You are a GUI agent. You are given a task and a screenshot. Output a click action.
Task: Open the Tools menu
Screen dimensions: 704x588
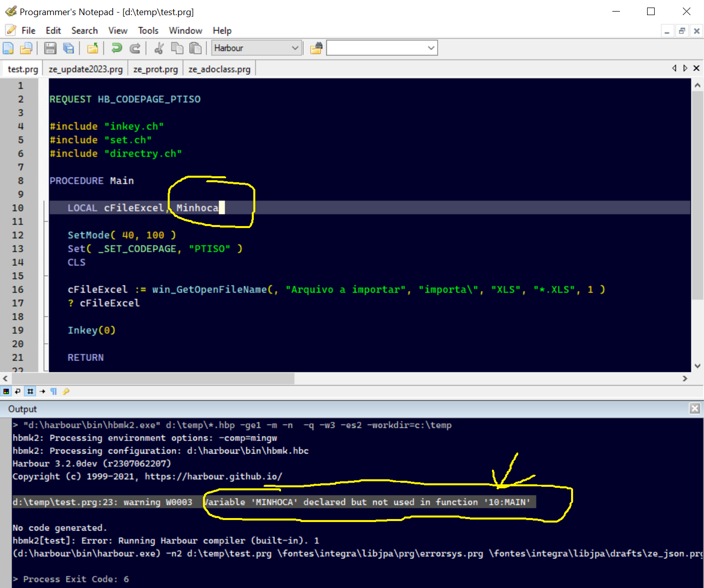coord(148,31)
